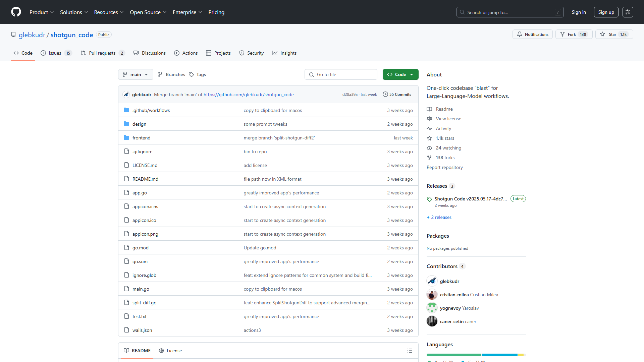Screen dimensions: 644x362
Task: Click the design folder icon
Action: pyautogui.click(x=126, y=124)
